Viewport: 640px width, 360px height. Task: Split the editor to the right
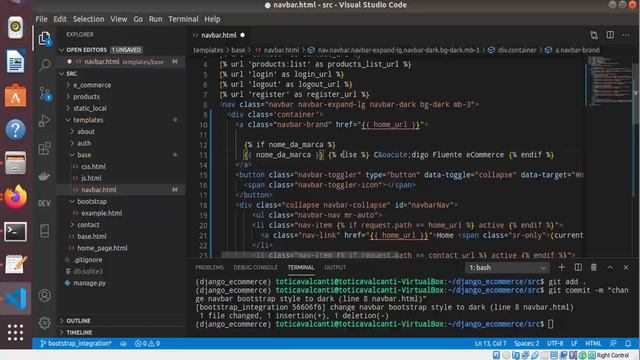tap(610, 35)
